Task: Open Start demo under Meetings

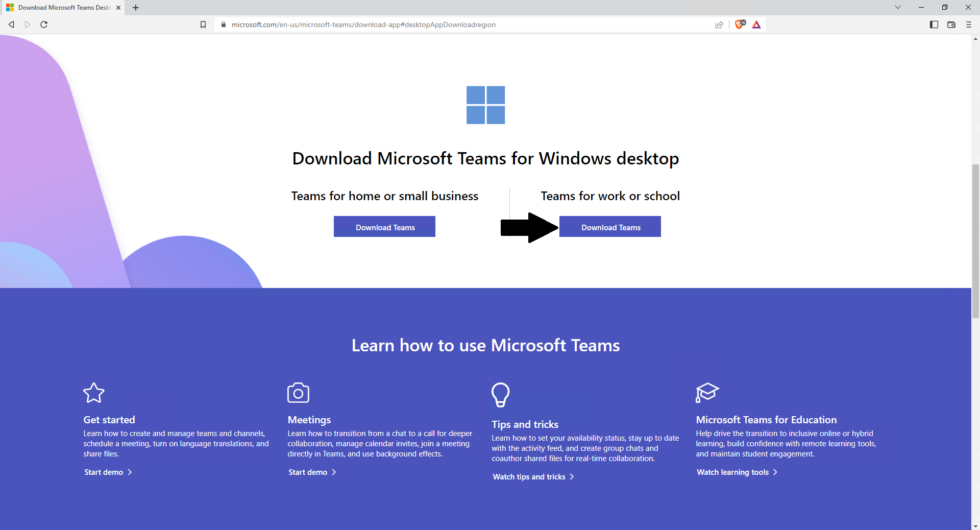Action: click(312, 472)
